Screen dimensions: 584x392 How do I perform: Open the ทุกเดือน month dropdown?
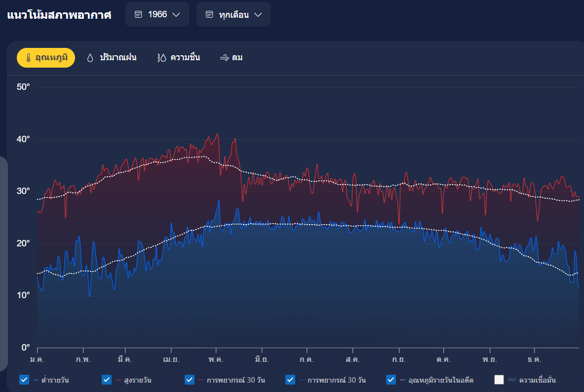point(234,14)
